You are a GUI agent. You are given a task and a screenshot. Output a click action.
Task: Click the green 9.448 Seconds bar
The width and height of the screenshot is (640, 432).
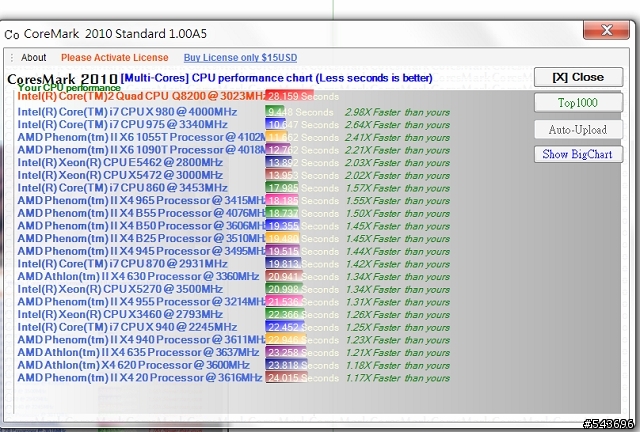[275, 112]
